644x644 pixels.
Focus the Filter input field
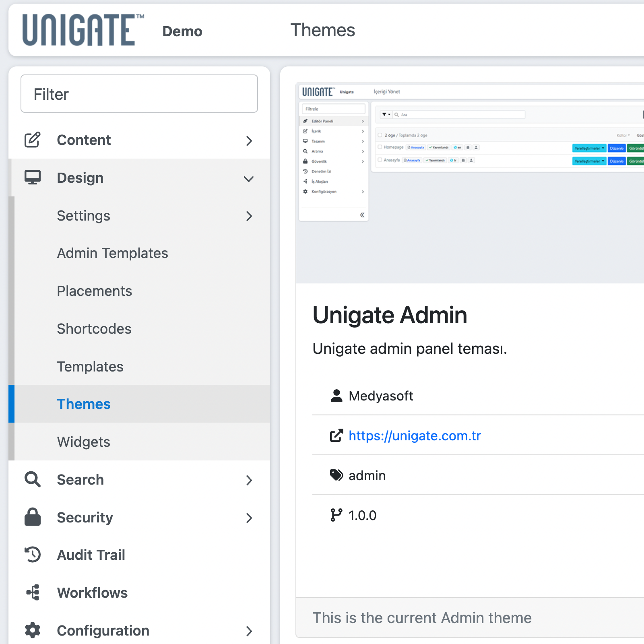[x=139, y=94]
